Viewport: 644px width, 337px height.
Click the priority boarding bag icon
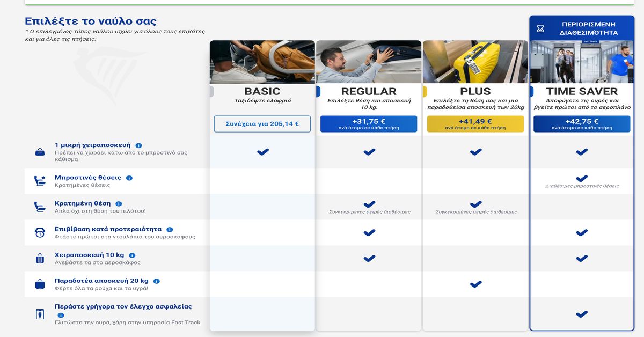(40, 233)
